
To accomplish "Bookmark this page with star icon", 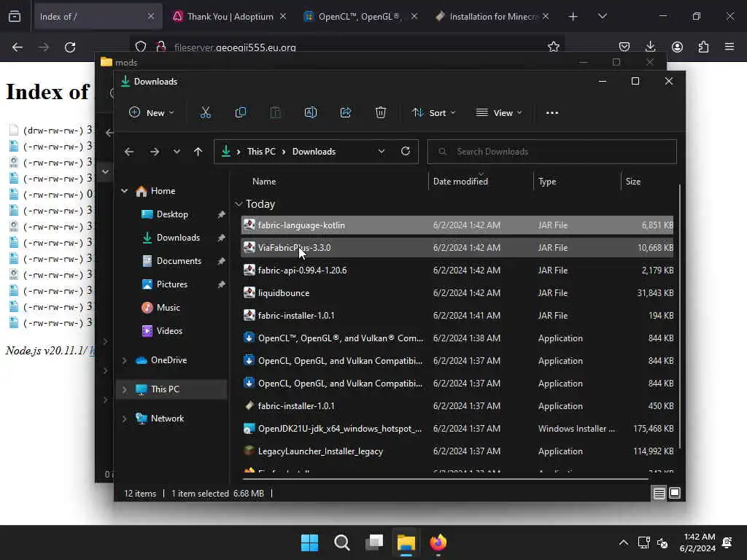I will pos(553,47).
